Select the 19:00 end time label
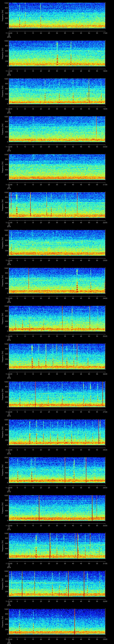The height and width of the screenshot is (644, 114). (105, 109)
